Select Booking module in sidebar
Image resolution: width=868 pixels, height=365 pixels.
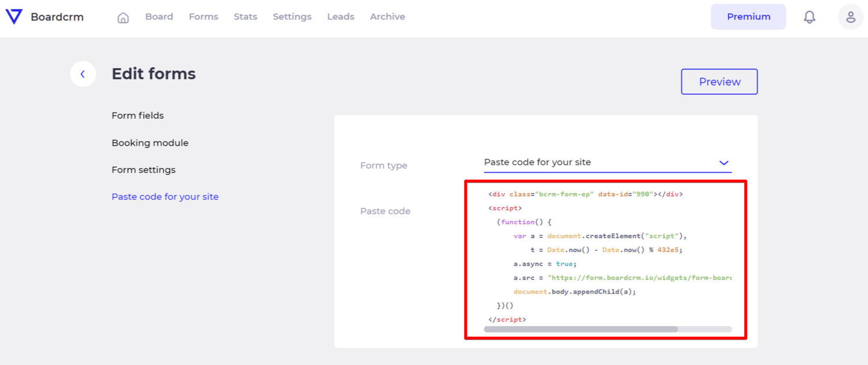coord(150,143)
